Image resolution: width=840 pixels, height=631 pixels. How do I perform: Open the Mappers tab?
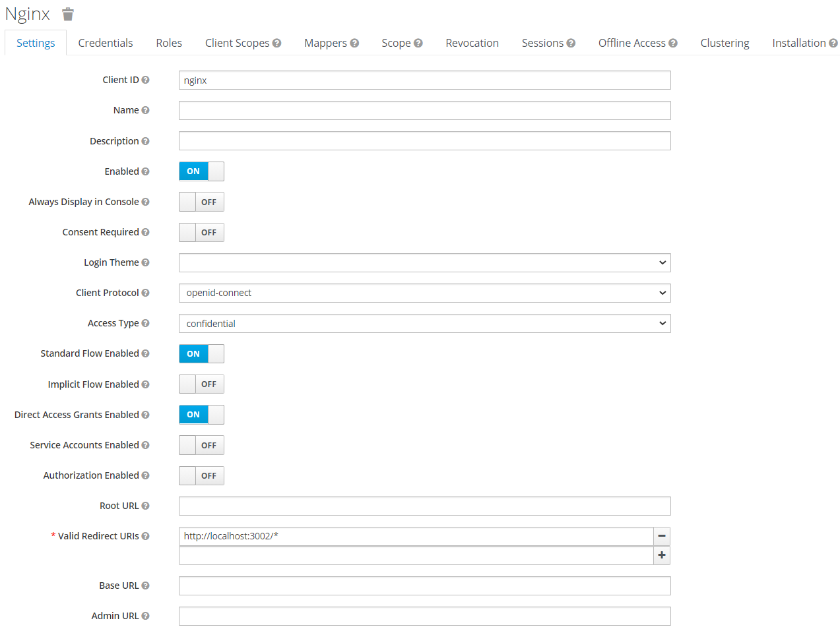pos(325,43)
